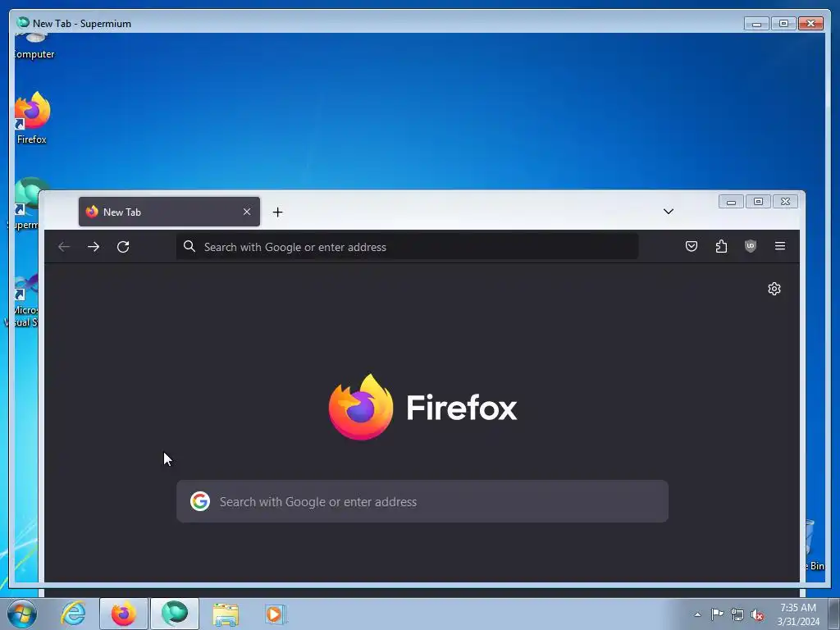Viewport: 840px width, 630px height.
Task: Open a new tab with plus button
Action: tap(277, 212)
